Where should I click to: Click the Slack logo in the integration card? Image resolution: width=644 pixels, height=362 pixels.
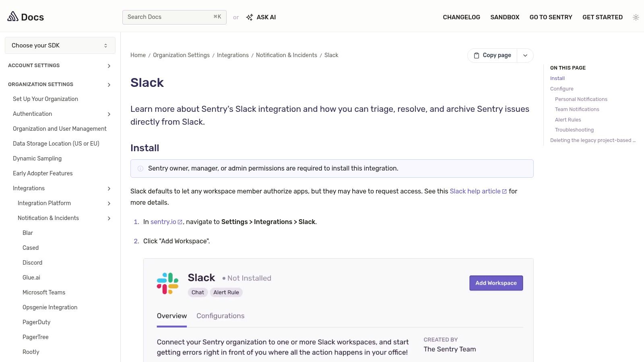coord(168,283)
